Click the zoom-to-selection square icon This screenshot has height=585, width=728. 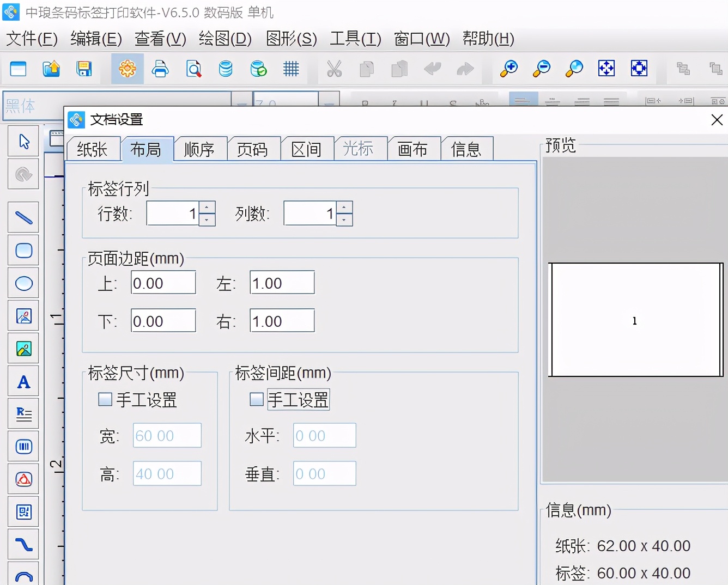click(x=639, y=69)
